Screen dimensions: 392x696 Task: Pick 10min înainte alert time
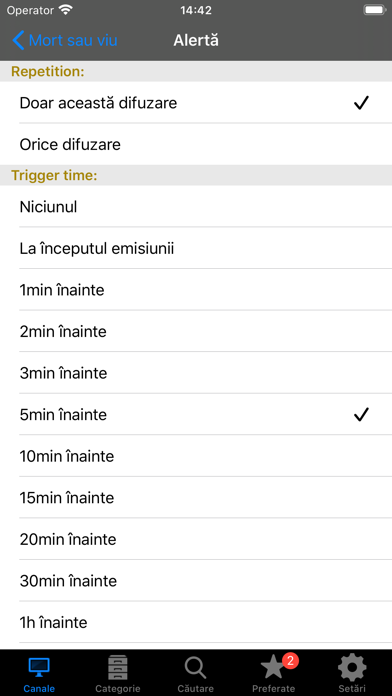196,456
